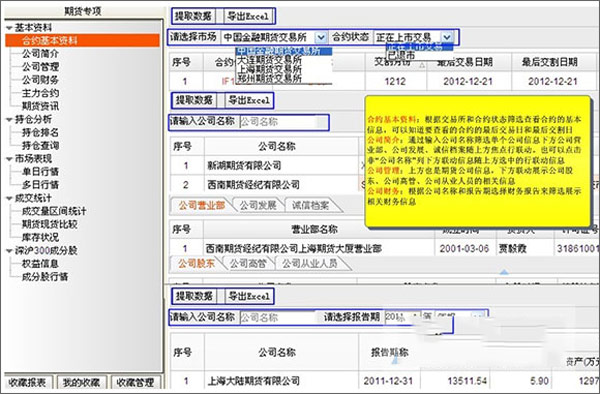The image size is (600, 394).
Task: Open 多日行情 in the sidebar
Action: (40, 185)
